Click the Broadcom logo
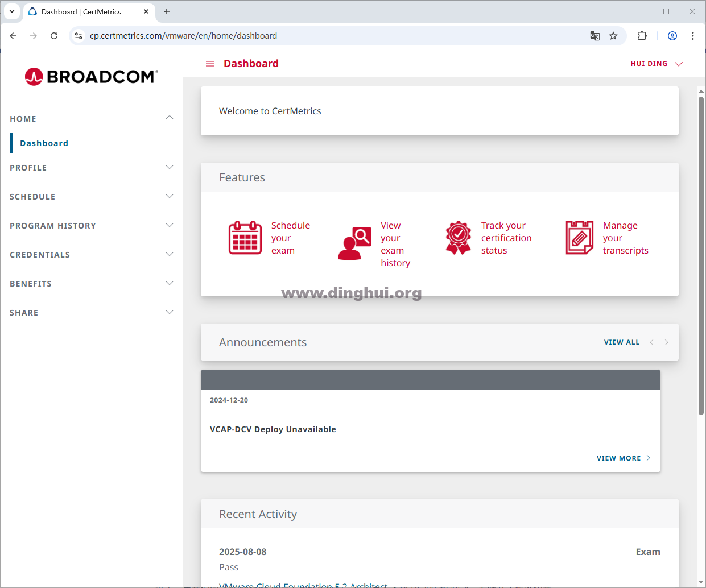The width and height of the screenshot is (706, 588). (x=92, y=77)
